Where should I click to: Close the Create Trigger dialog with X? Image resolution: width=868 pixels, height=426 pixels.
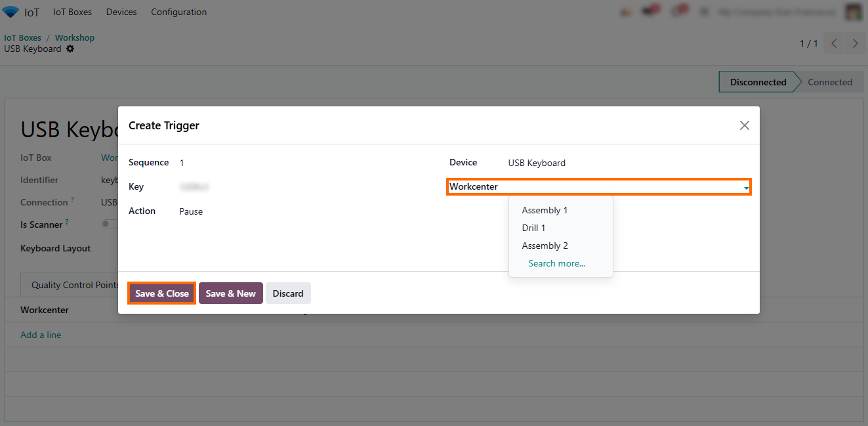744,125
